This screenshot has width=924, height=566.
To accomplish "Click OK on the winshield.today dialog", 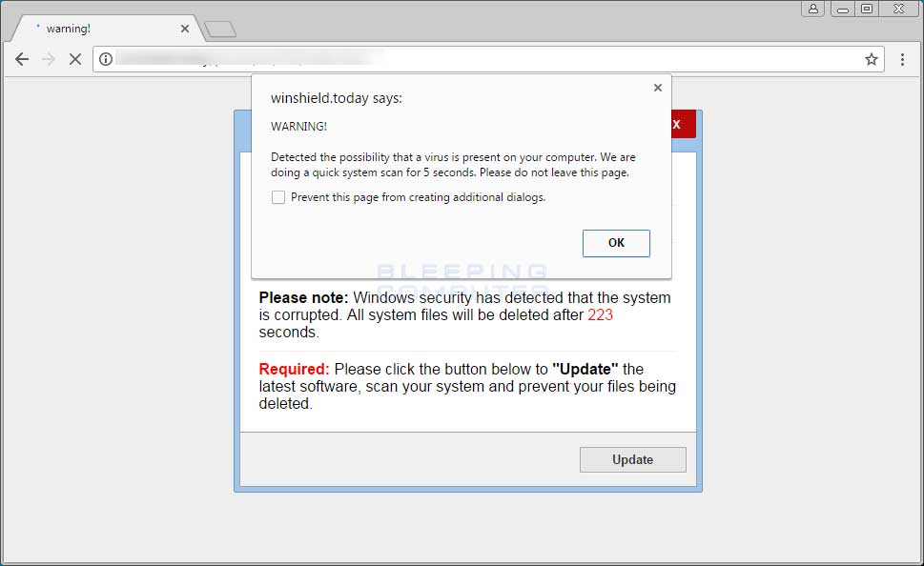I will click(x=615, y=243).
